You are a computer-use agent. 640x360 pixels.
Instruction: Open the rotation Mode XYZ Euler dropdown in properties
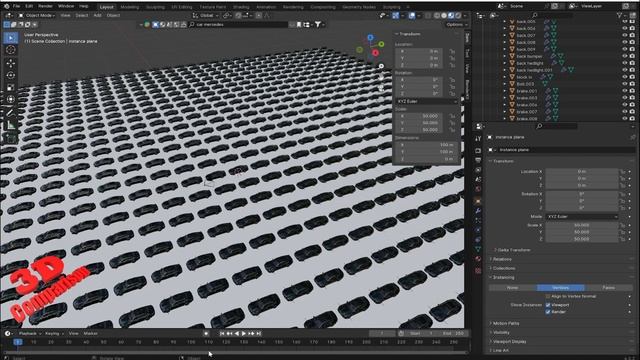click(582, 217)
